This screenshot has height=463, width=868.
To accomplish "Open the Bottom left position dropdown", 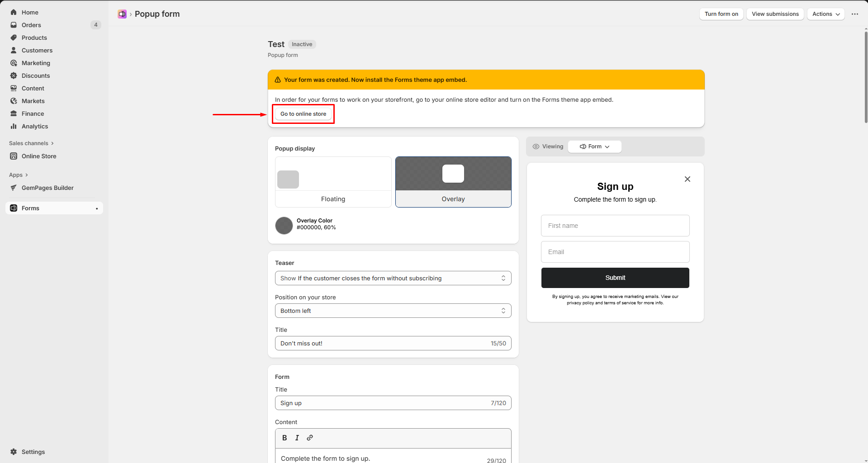I will coord(393,311).
